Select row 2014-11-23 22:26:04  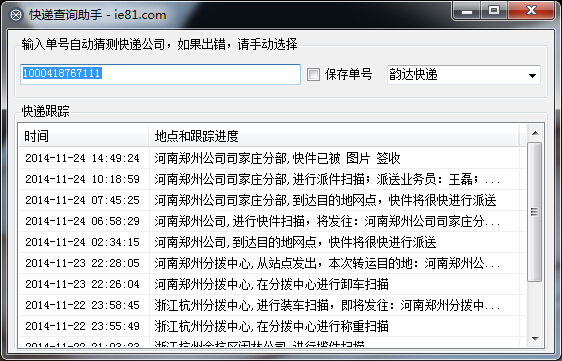[x=272, y=284]
